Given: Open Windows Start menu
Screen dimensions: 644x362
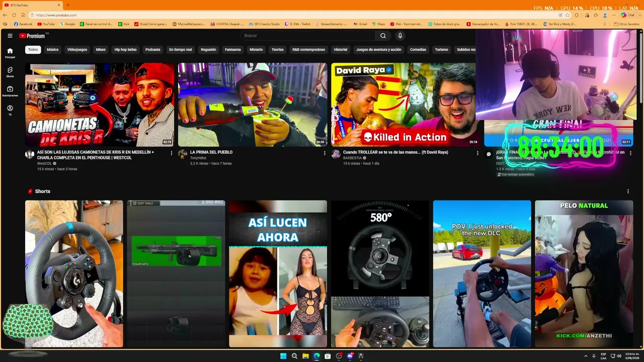Looking at the screenshot, I should pyautogui.click(x=283, y=356).
